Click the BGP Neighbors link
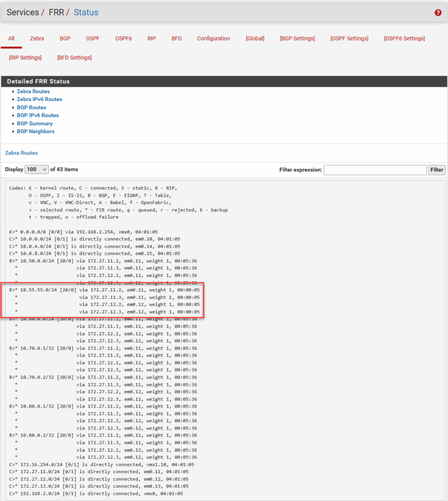Image resolution: width=448 pixels, height=501 pixels. coord(36,131)
